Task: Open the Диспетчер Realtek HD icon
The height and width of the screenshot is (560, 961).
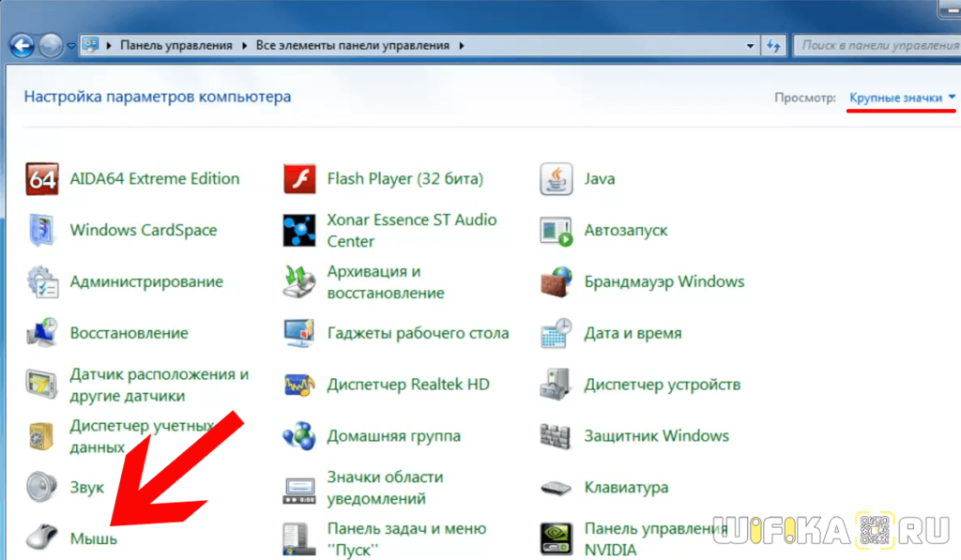Action: 299,385
